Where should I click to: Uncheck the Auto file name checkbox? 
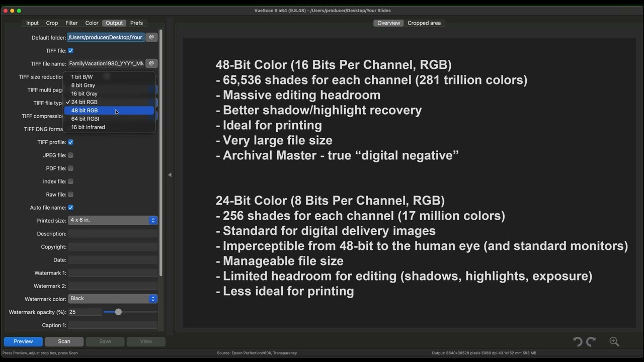point(70,208)
